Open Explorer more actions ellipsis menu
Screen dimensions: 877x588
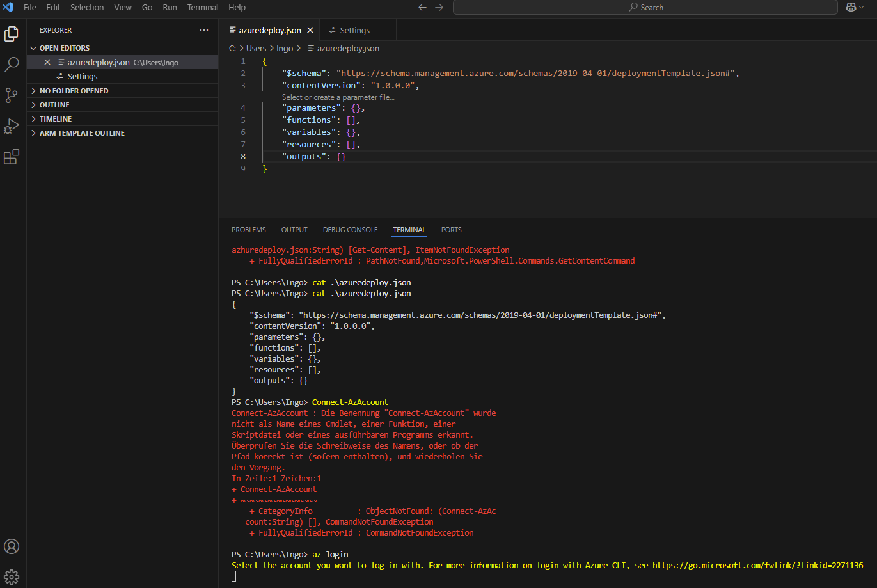[203, 29]
